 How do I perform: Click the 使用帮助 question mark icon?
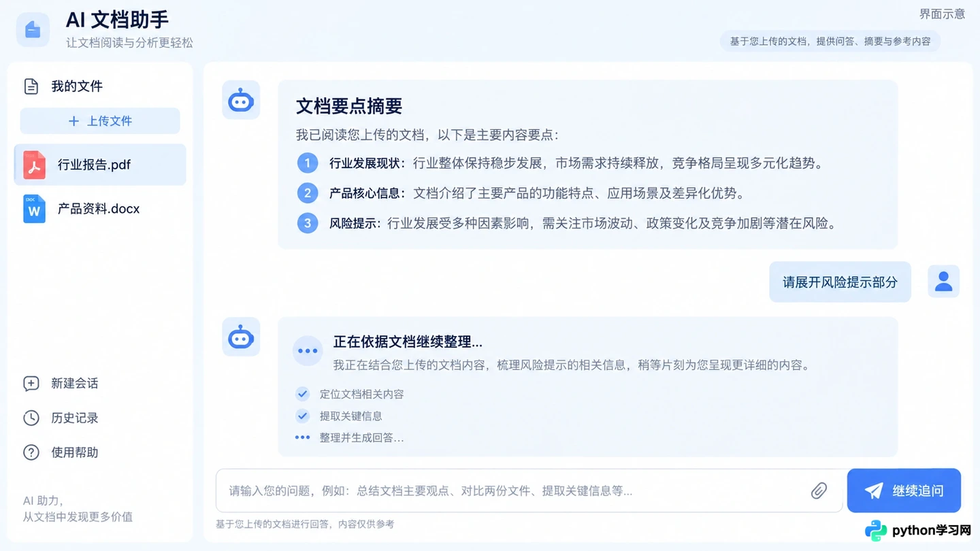[x=31, y=452]
